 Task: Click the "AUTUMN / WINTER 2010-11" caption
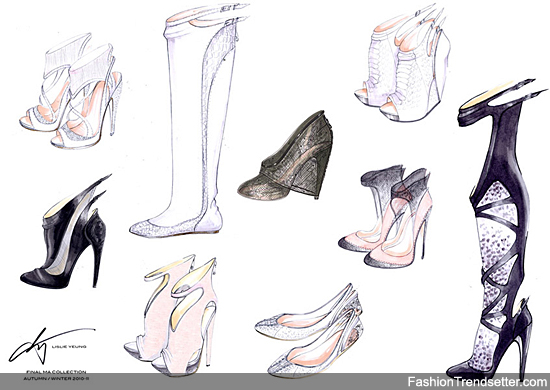pyautogui.click(x=56, y=379)
